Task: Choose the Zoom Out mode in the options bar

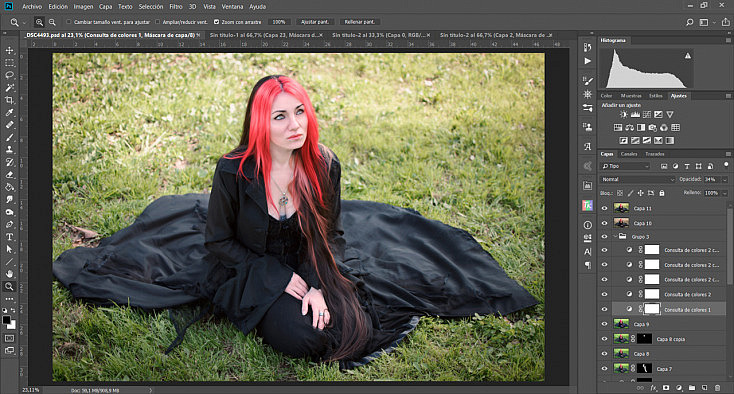Action: point(52,22)
